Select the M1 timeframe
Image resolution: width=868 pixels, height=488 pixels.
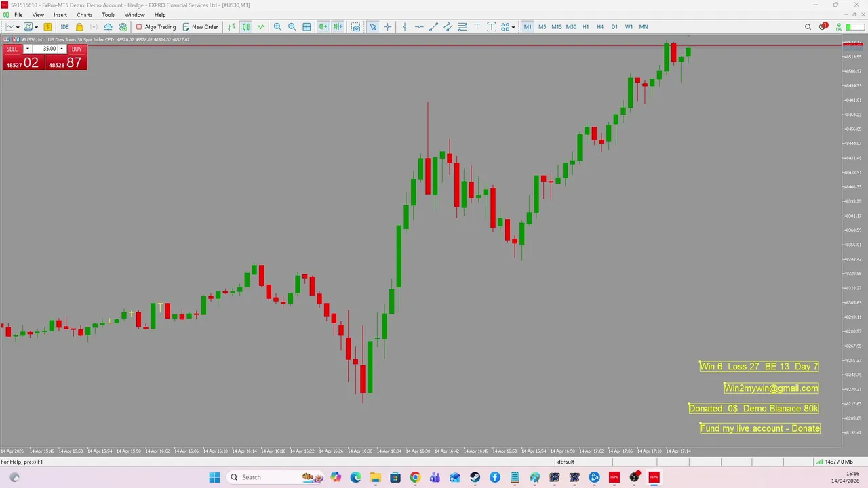[x=528, y=27]
